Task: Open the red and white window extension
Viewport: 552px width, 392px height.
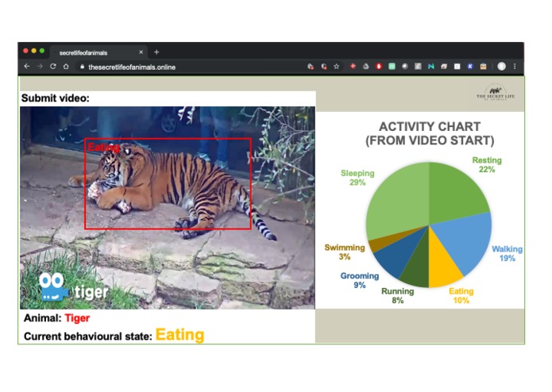Action: click(x=444, y=66)
